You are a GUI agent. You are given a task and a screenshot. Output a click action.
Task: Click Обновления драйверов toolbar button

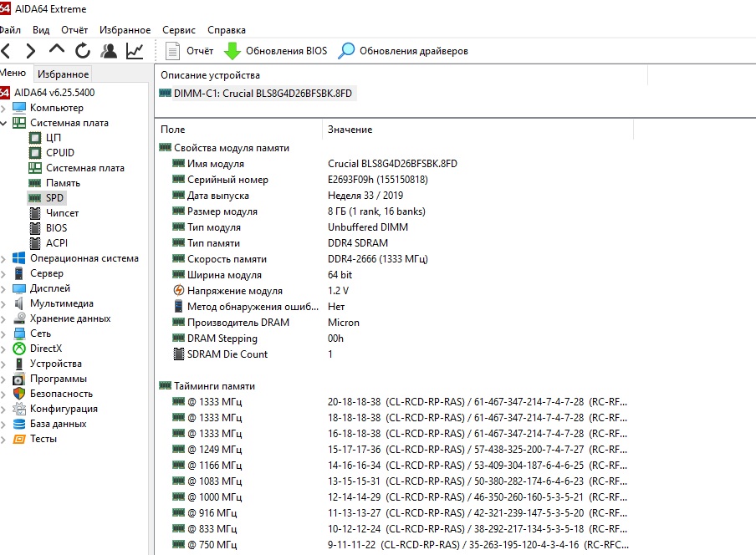coord(403,51)
